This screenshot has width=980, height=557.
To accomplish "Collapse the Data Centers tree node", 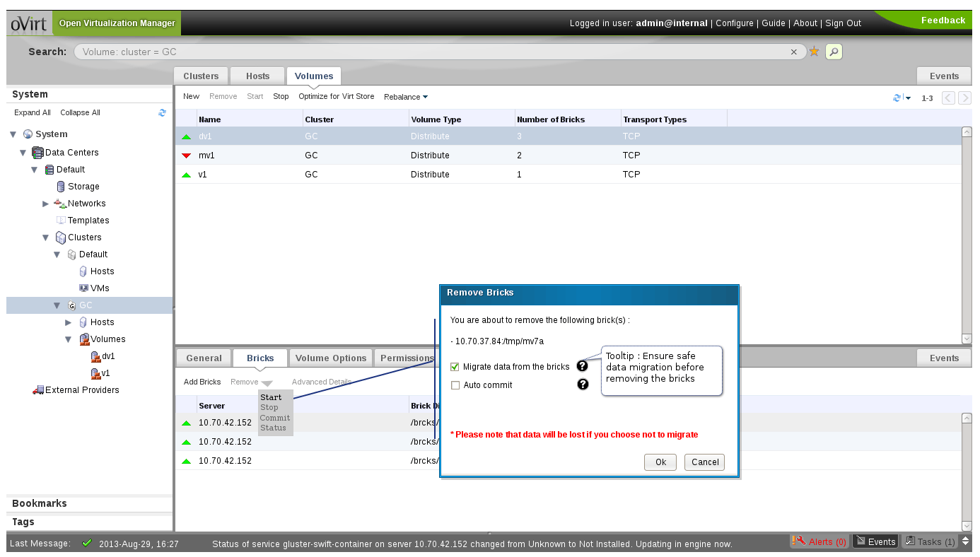I will click(24, 153).
